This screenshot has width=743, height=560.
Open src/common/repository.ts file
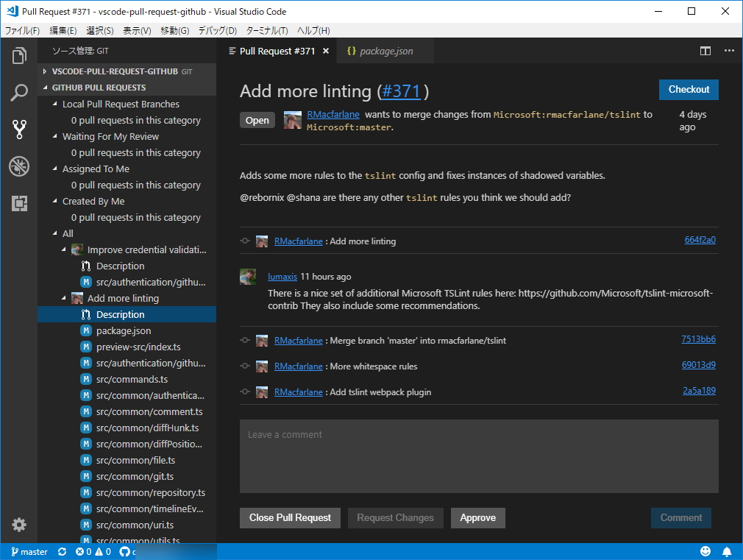coord(151,492)
